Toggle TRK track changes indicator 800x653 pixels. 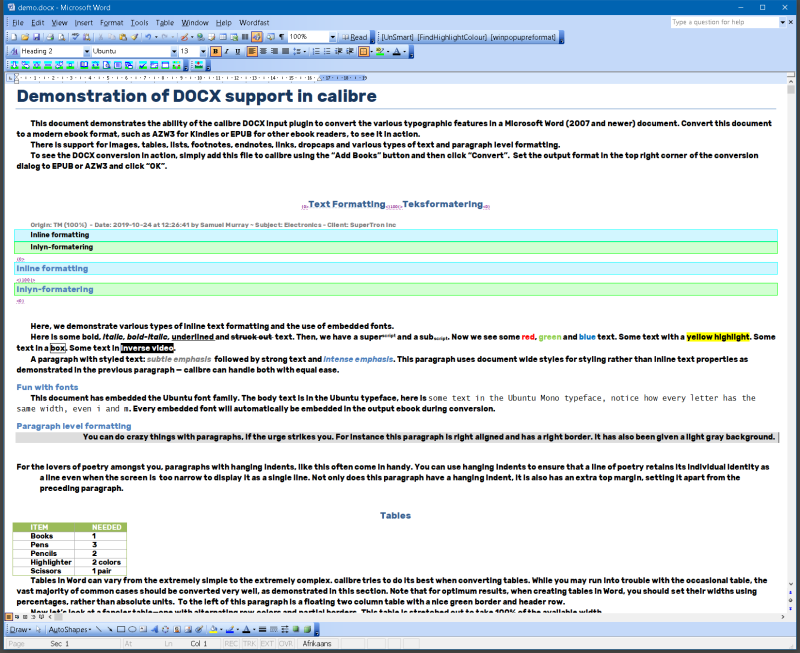coord(249,643)
